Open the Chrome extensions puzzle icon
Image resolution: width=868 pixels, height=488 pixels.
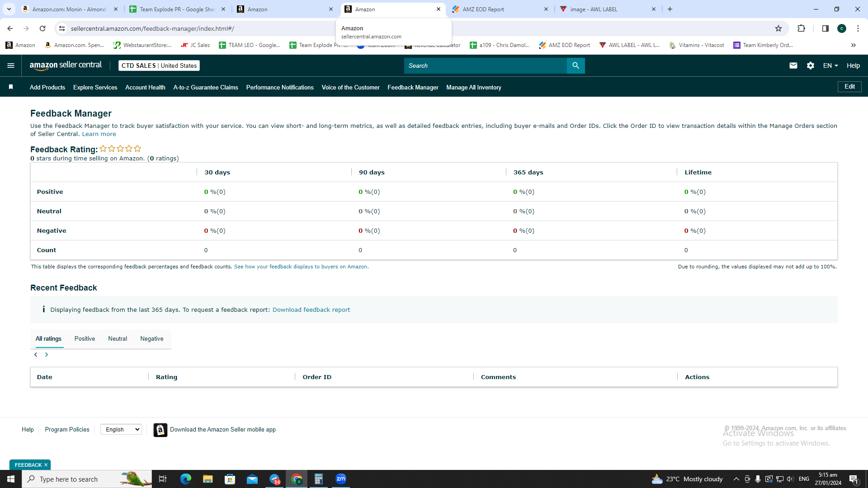click(x=801, y=28)
